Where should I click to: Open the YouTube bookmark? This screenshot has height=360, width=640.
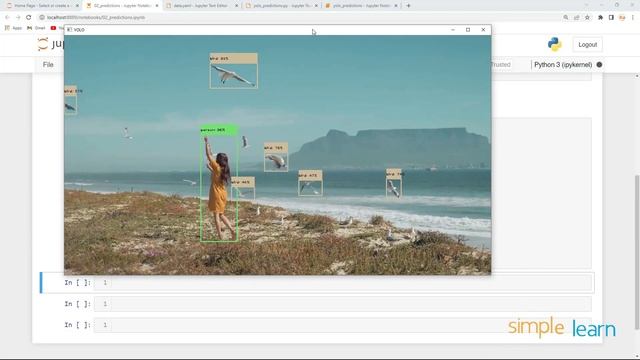tap(58, 28)
